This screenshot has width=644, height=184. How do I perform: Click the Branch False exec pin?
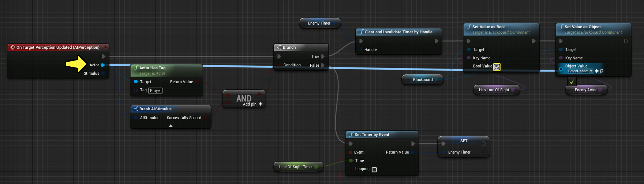323,65
